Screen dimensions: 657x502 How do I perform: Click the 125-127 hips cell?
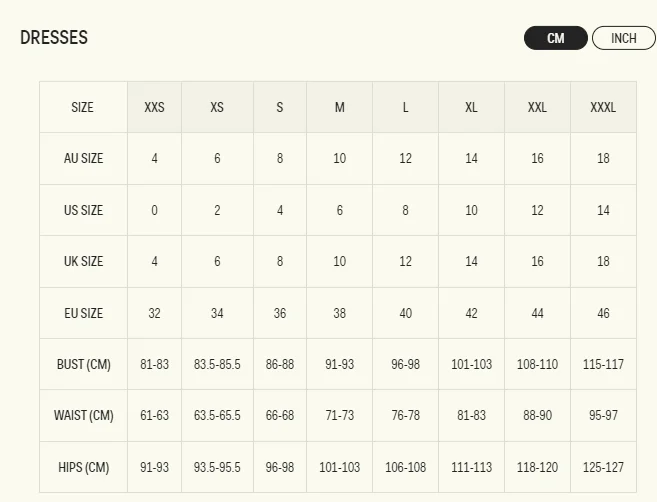point(603,467)
